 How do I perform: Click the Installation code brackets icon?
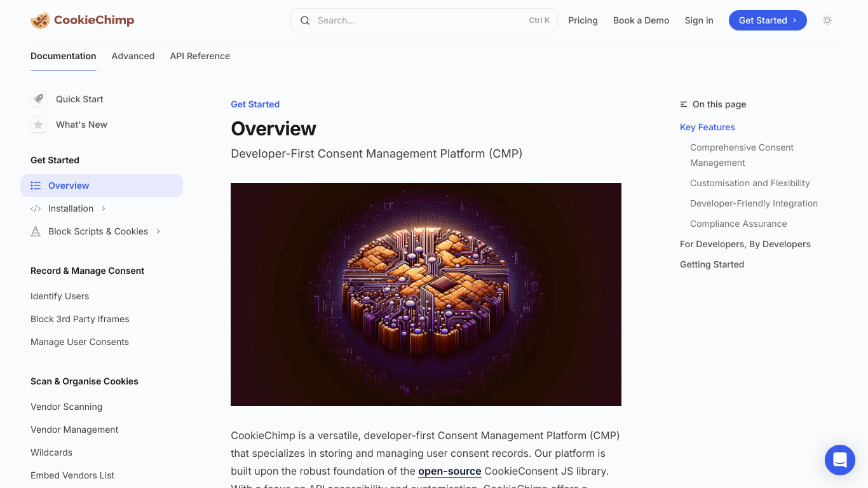[36, 208]
